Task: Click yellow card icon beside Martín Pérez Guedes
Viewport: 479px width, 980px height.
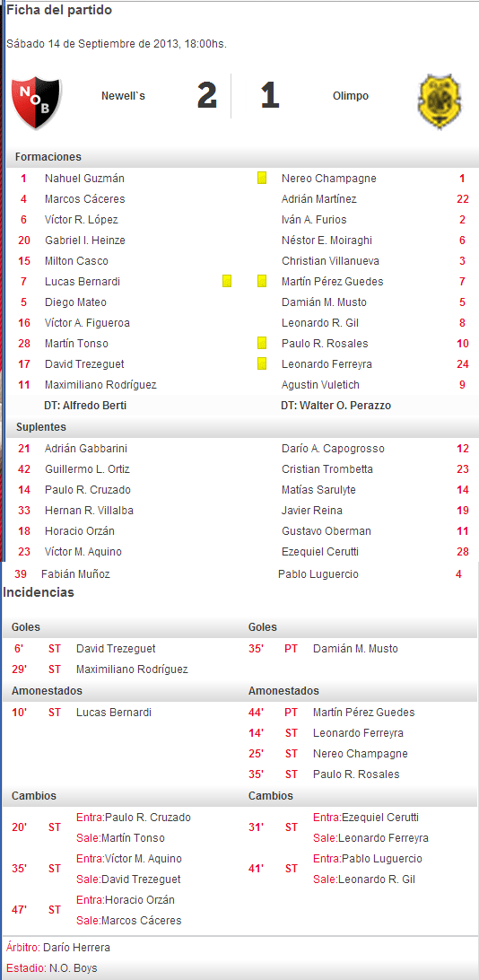Action: click(x=262, y=281)
